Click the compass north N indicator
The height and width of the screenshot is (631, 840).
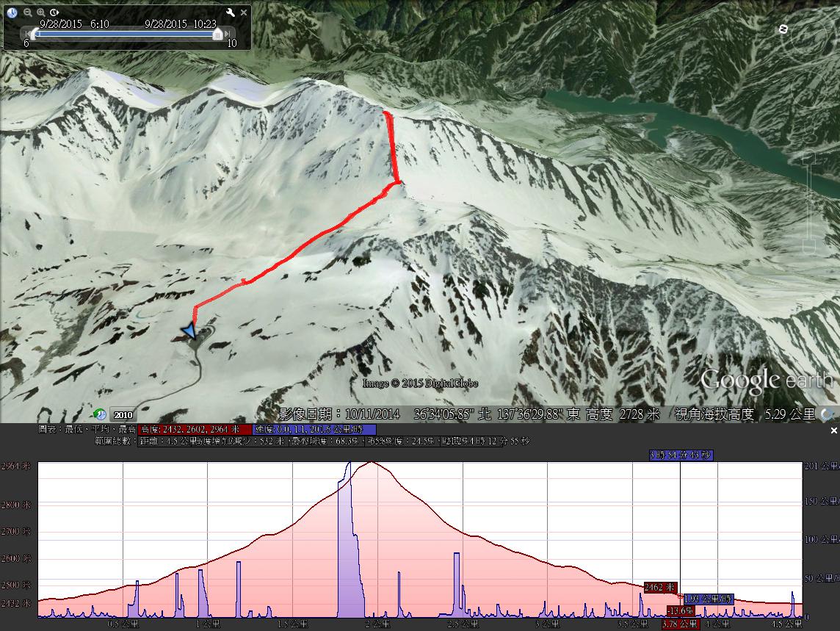[x=783, y=29]
